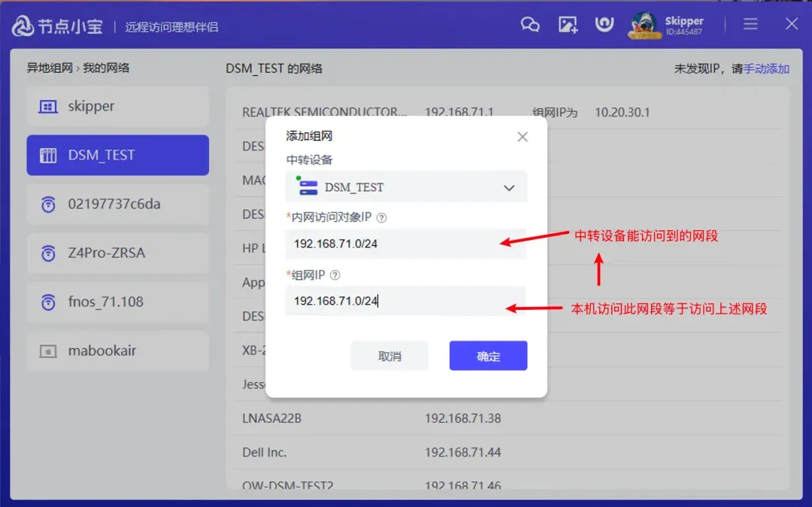
Task: Open the Skipper user avatar profile
Action: [644, 25]
